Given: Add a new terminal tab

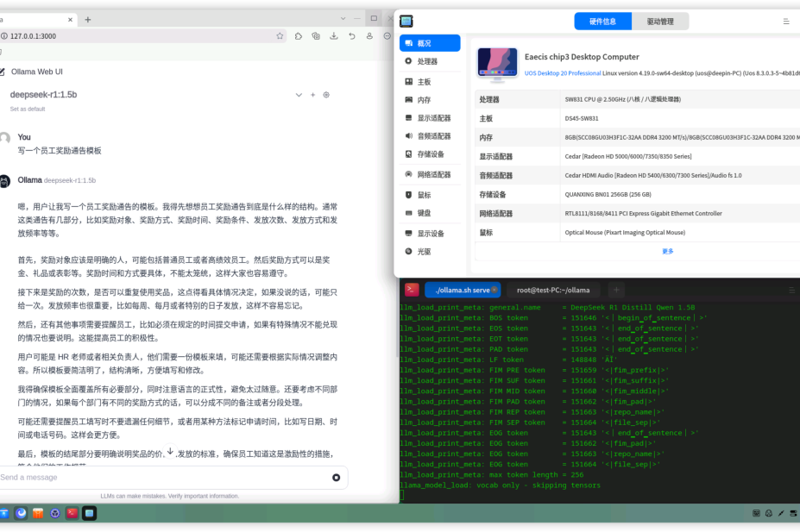Looking at the screenshot, I should [x=616, y=290].
